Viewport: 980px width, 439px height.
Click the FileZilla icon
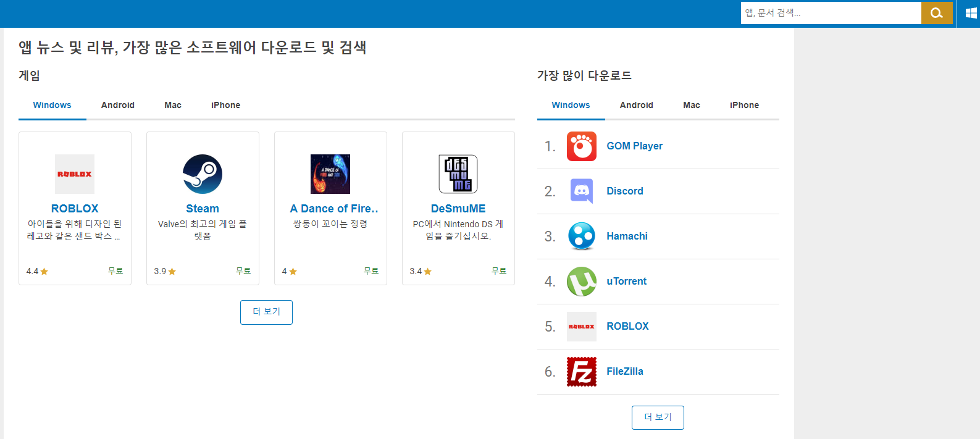point(582,372)
